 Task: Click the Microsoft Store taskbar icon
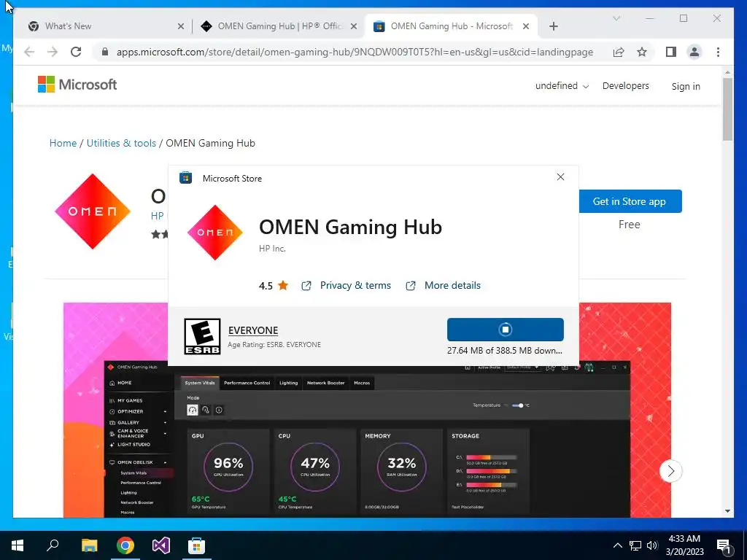click(196, 545)
